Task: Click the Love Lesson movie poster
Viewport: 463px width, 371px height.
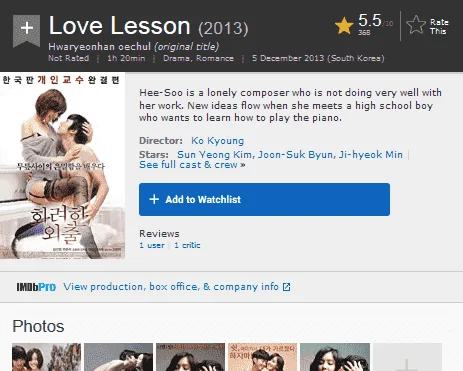Action: point(62,166)
